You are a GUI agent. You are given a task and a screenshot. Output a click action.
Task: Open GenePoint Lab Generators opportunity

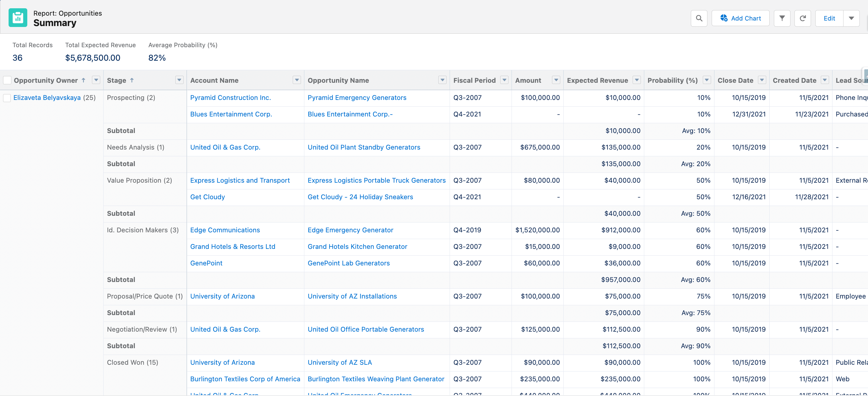coord(349,263)
